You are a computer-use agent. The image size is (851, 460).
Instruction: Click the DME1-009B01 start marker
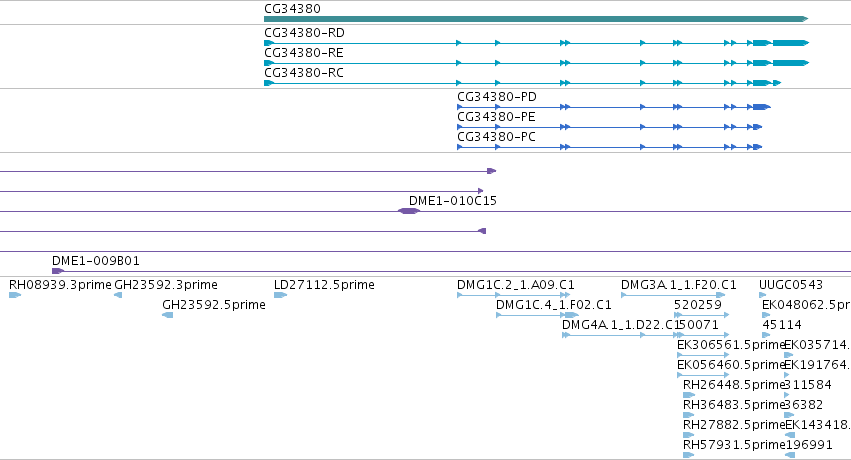pyautogui.click(x=58, y=271)
